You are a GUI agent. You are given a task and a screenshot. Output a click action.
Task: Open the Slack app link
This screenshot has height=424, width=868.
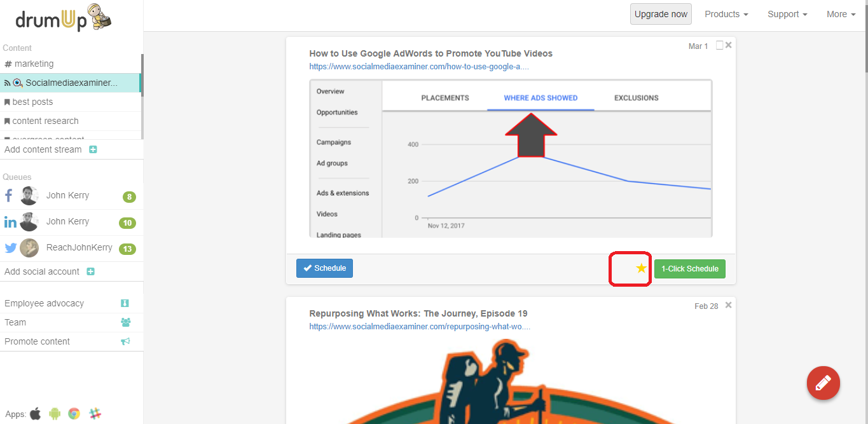tap(95, 414)
